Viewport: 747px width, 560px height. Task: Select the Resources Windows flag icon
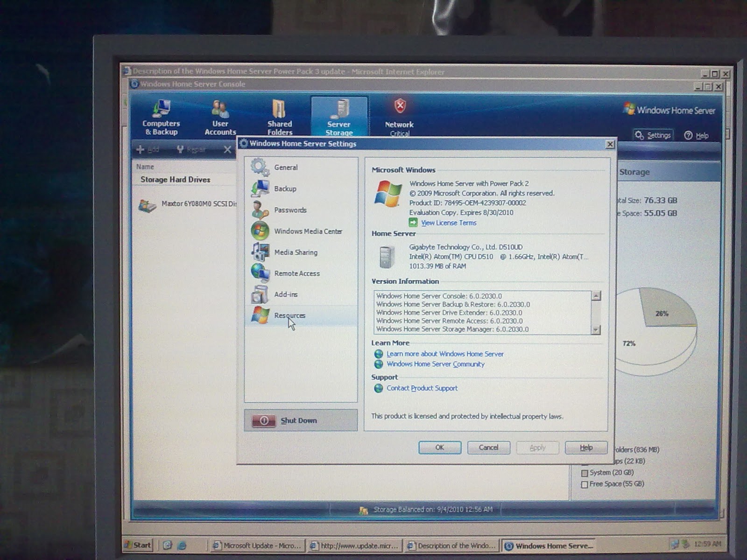[260, 315]
